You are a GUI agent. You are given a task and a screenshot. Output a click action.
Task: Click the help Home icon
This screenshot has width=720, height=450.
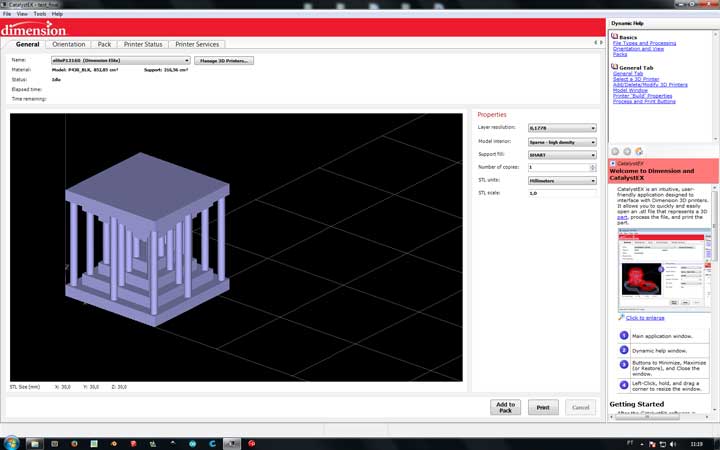(x=639, y=151)
